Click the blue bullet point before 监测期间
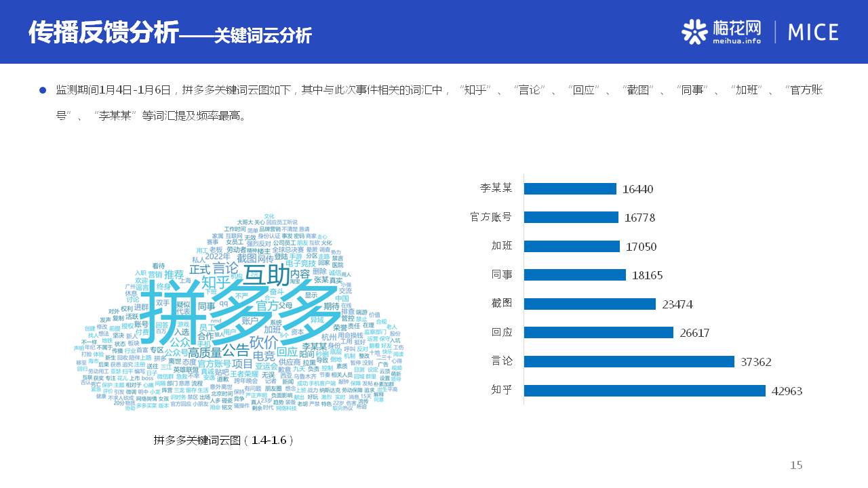The height and width of the screenshot is (488, 868). [x=43, y=90]
